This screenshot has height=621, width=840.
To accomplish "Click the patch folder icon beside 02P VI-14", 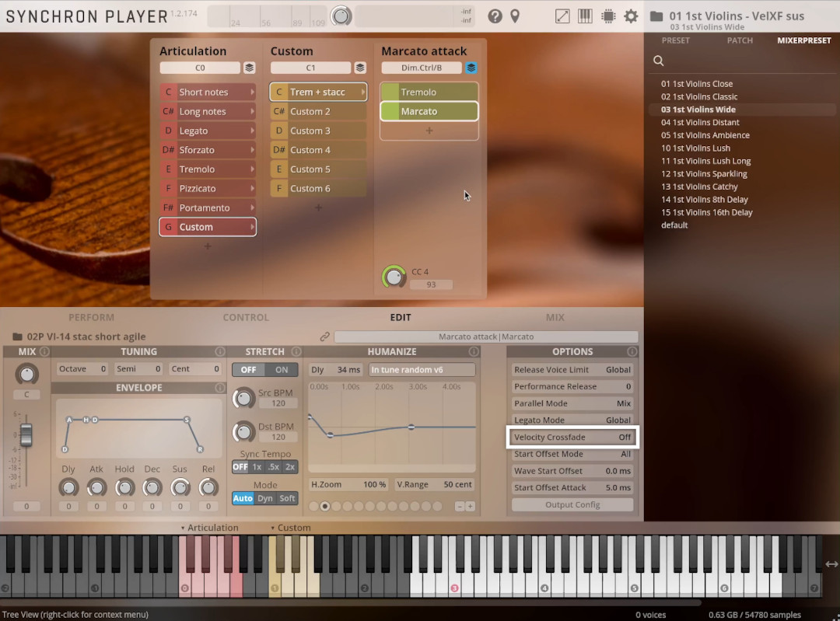I will [x=17, y=337].
